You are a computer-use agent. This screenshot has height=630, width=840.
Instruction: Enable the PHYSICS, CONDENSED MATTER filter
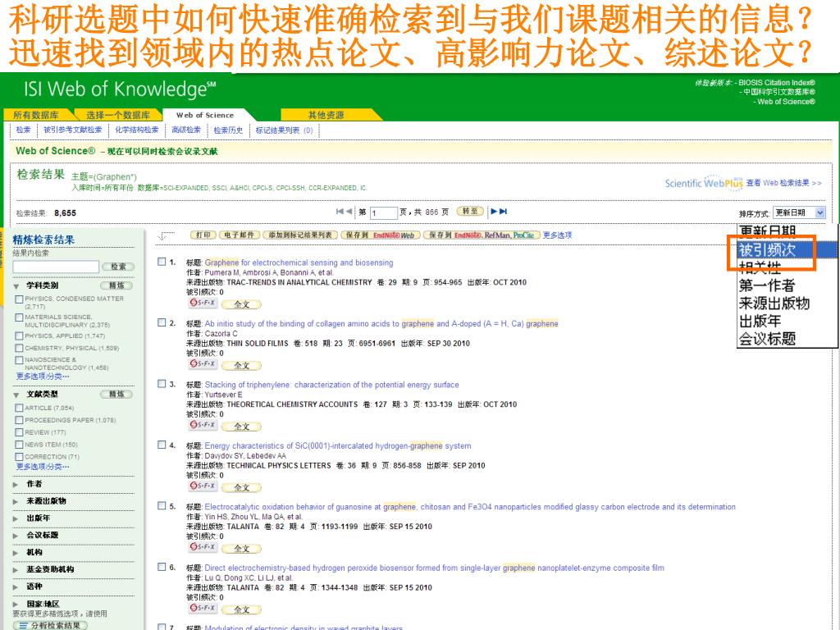(x=20, y=299)
